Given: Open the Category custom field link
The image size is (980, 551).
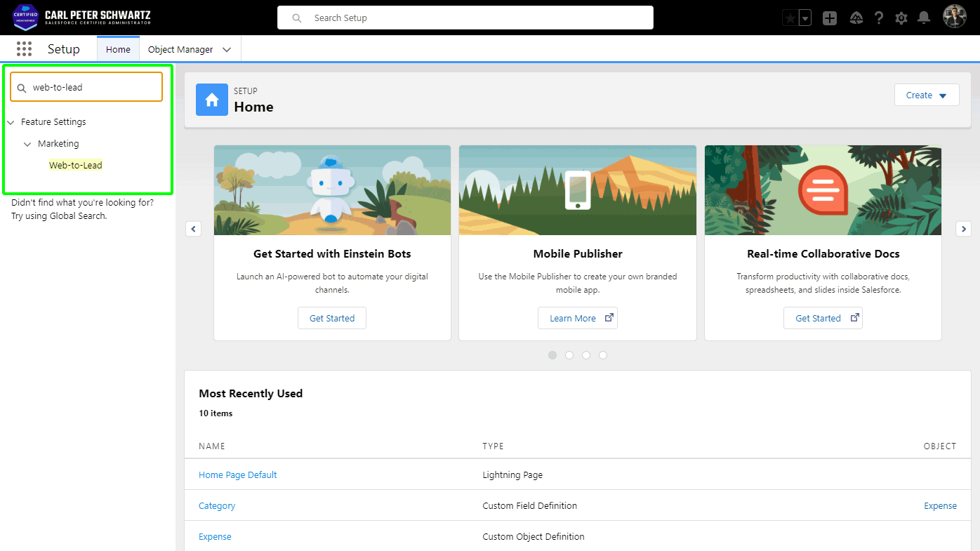Looking at the screenshot, I should 217,506.
